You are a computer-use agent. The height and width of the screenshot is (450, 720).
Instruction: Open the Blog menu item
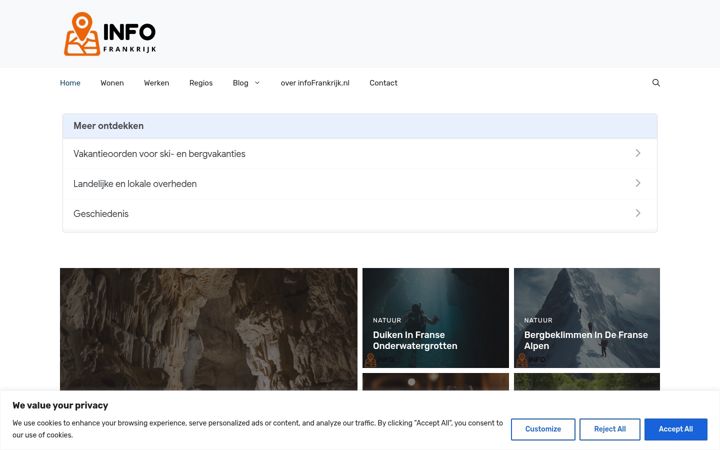click(240, 83)
